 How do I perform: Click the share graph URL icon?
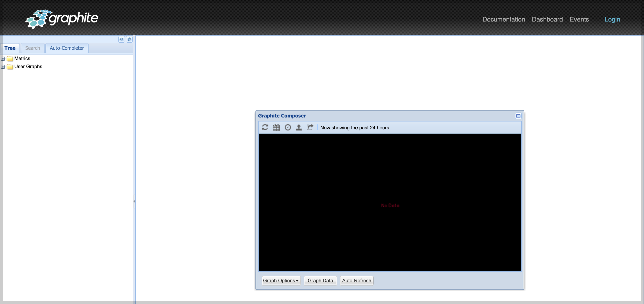[x=310, y=127]
